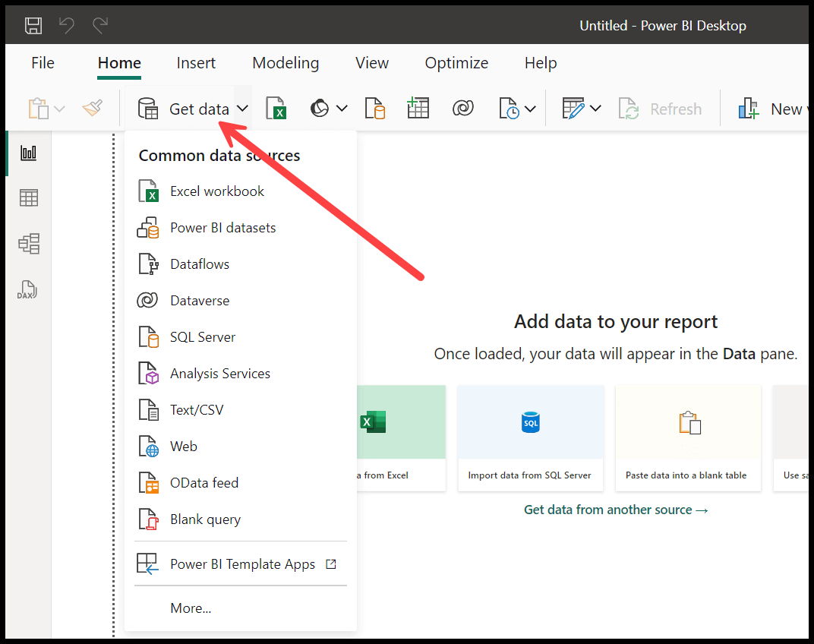Switch to the Insert tab
Image resolution: width=814 pixels, height=644 pixels.
coord(196,63)
